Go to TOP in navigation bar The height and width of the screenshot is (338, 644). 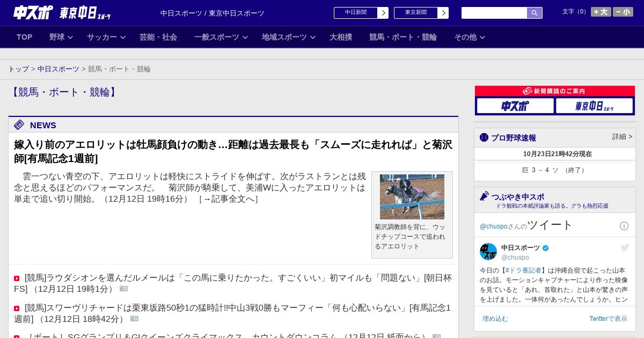pos(25,37)
